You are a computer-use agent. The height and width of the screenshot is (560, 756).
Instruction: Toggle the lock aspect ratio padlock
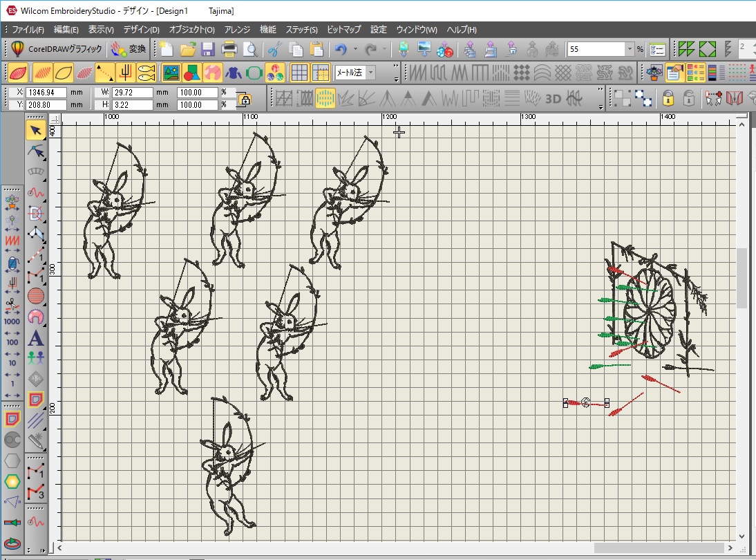(x=245, y=100)
